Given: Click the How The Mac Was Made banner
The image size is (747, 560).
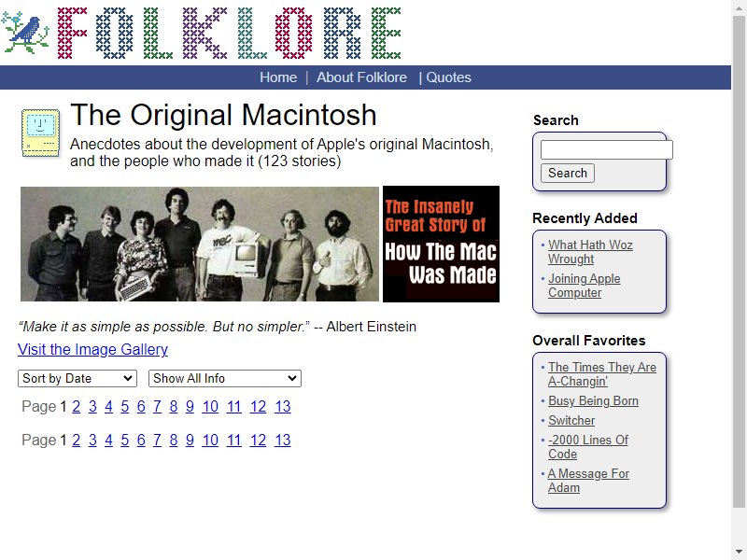Looking at the screenshot, I should 441,244.
